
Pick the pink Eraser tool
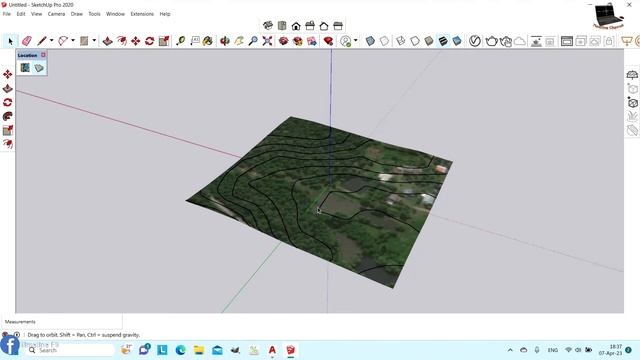(27, 41)
